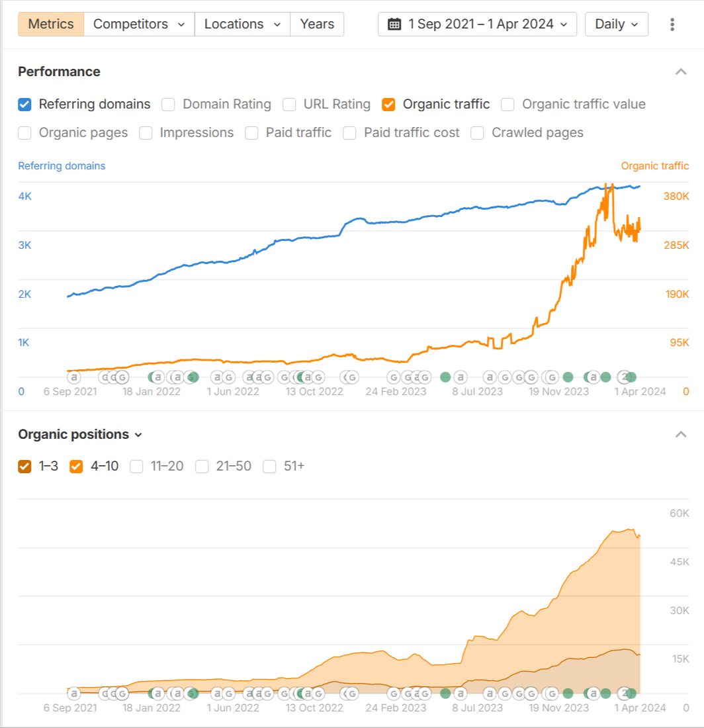Screen dimensions: 704x728
Task: Open the Daily interval dropdown
Action: pos(616,24)
